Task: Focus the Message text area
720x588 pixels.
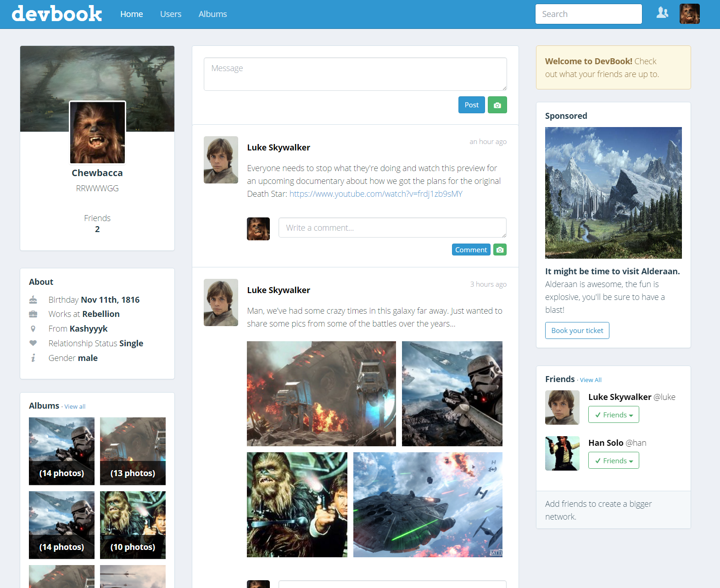Action: coord(355,74)
